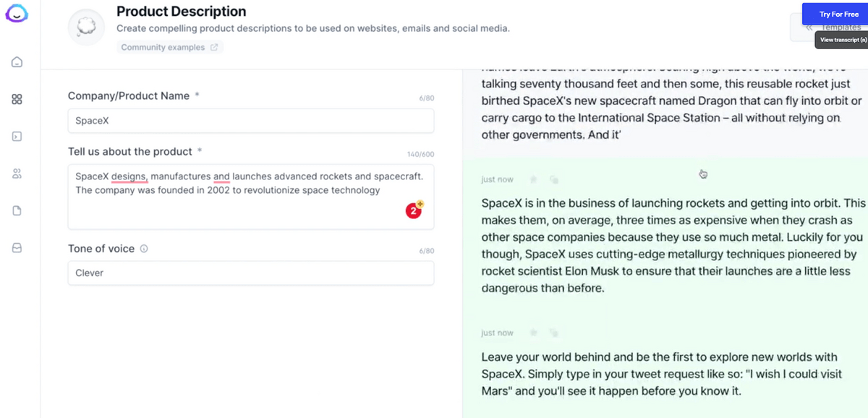The height and width of the screenshot is (418, 868).
Task: Click the Tone of voice input field
Action: pyautogui.click(x=251, y=273)
